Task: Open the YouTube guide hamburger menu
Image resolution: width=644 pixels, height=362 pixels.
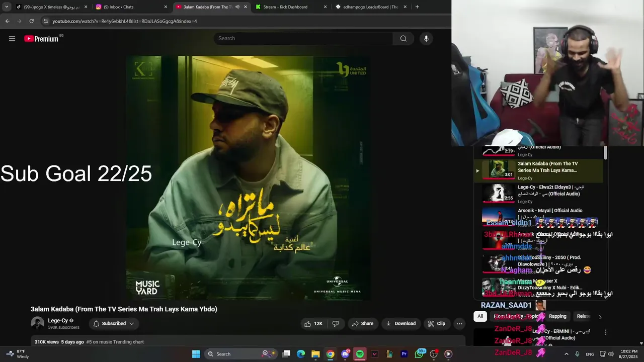Action: click(12, 39)
